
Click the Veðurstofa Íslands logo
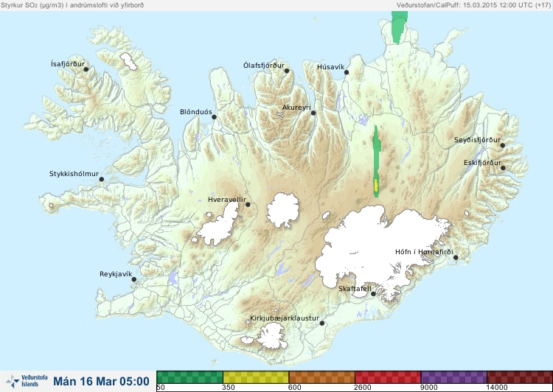point(27,381)
